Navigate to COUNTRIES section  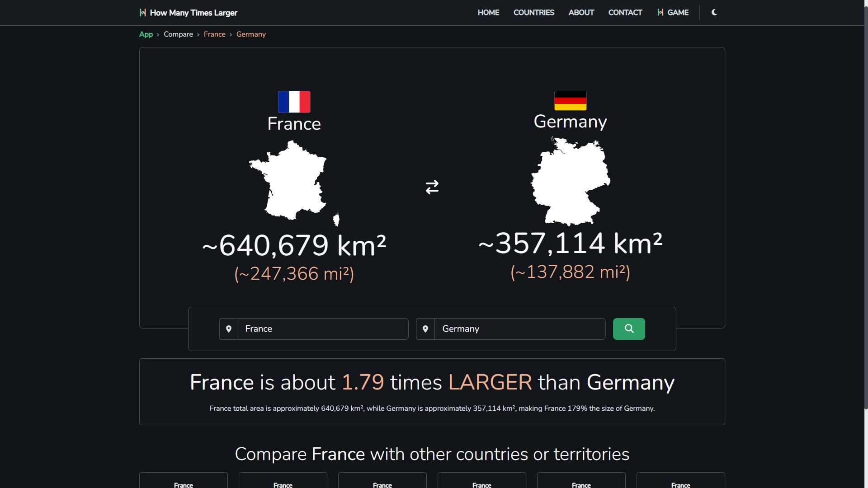(533, 13)
